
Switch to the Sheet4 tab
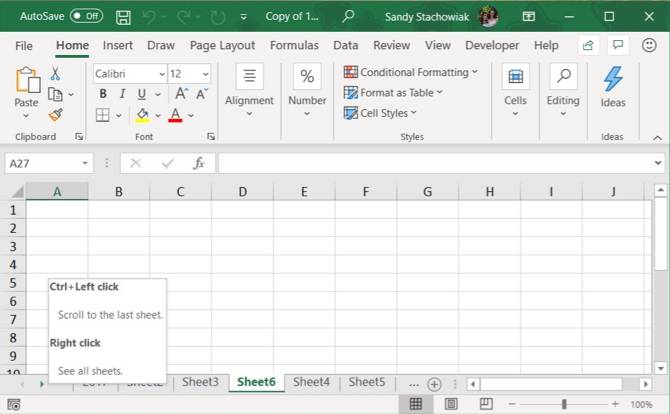click(311, 382)
